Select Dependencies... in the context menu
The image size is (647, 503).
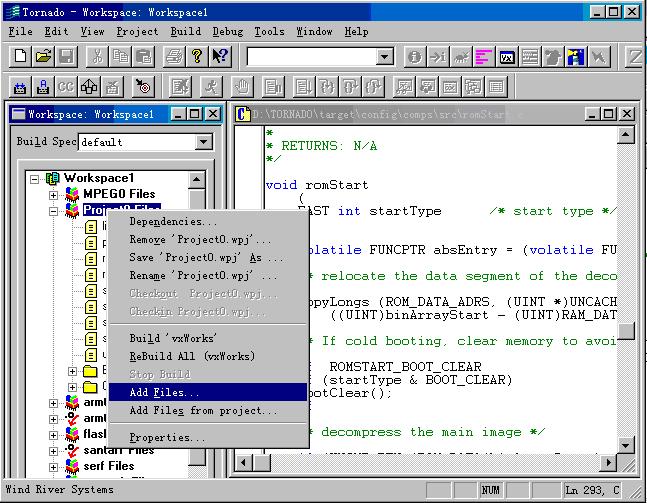(208, 222)
